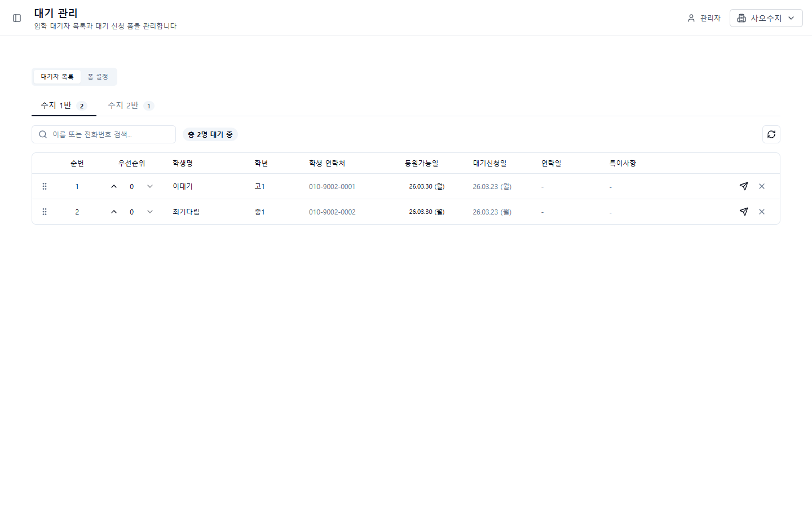Screen dimensions: 812x508
Task: Click the 총 2명 대기 중 badge
Action: click(210, 134)
